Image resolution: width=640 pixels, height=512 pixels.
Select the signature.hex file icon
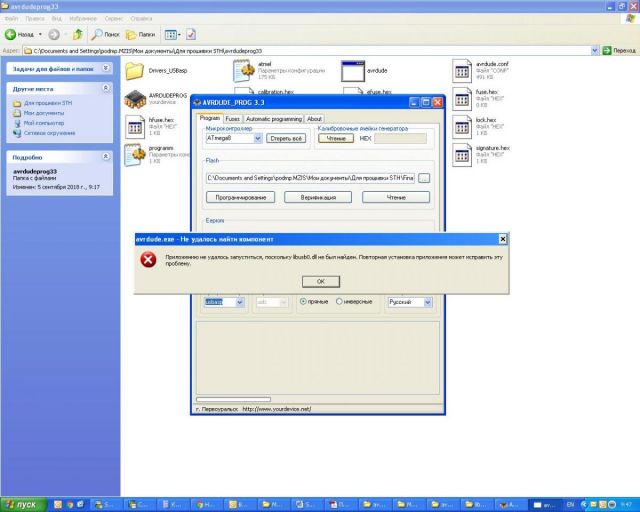pos(461,154)
